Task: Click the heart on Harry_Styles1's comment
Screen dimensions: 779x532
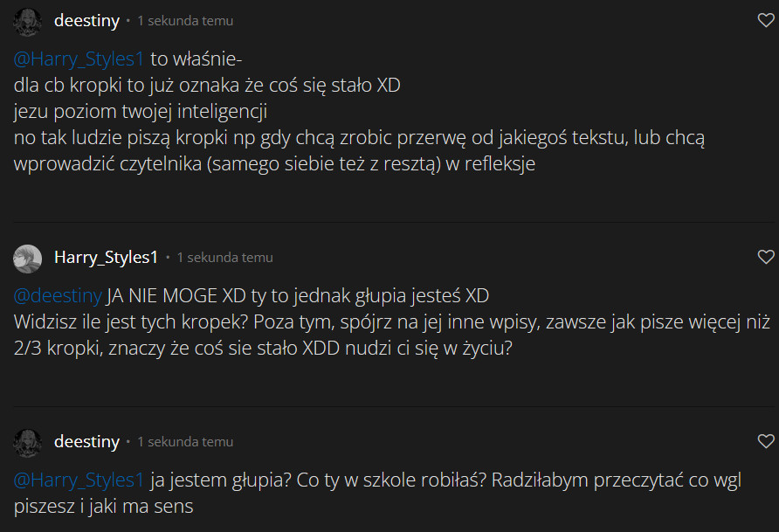Action: (765, 257)
